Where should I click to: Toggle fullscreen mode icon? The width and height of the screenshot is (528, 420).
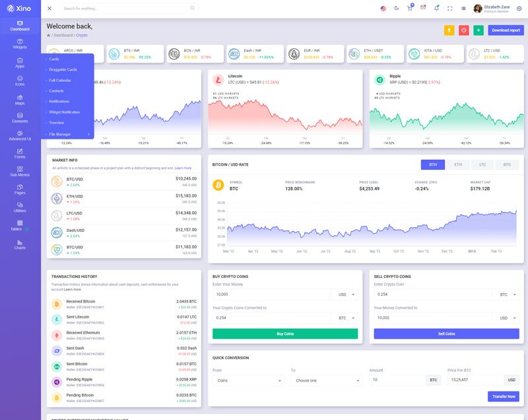(x=450, y=9)
